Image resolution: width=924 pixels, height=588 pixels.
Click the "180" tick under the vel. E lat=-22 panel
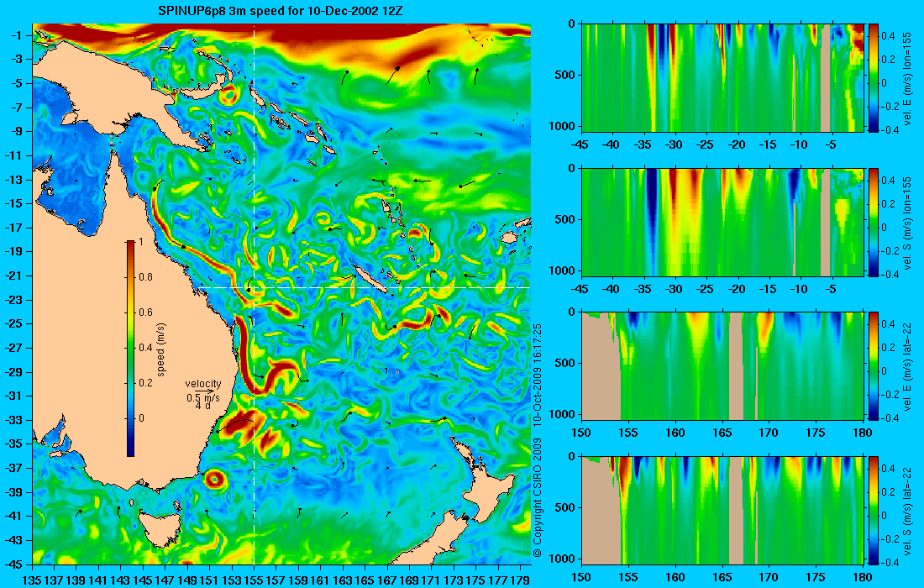point(862,433)
